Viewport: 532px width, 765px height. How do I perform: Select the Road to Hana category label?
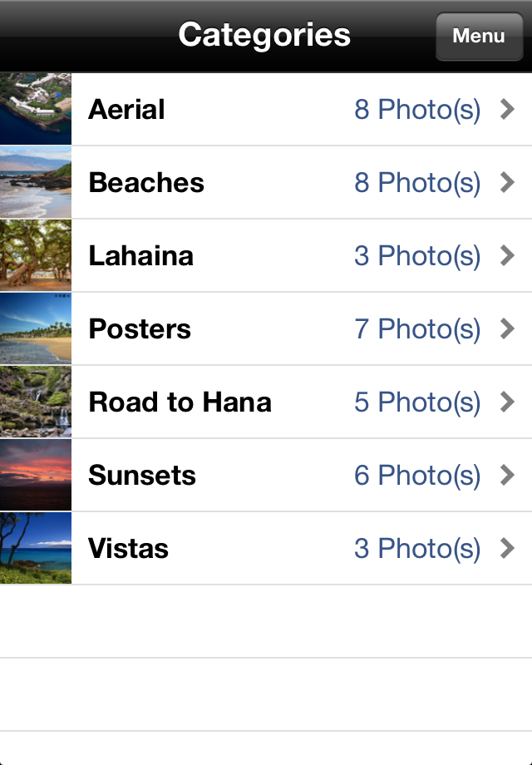point(180,402)
